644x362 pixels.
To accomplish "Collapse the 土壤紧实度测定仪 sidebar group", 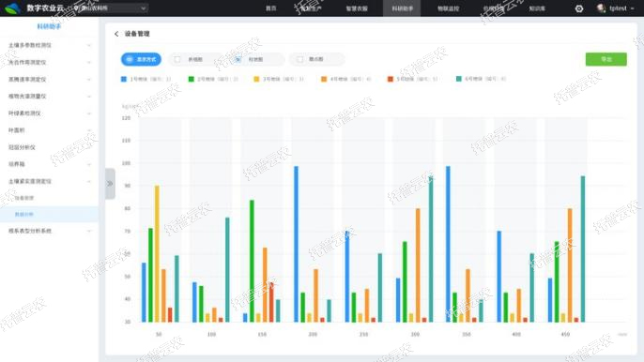I will click(49, 181).
